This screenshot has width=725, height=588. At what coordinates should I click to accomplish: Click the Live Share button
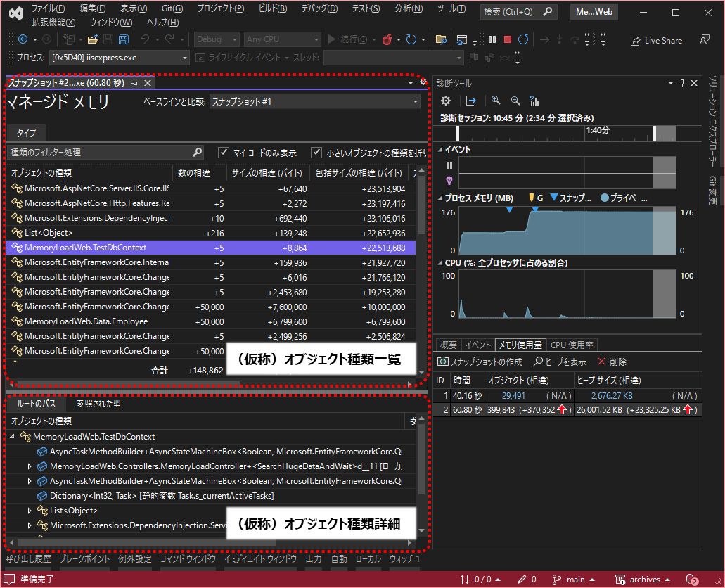click(x=656, y=41)
